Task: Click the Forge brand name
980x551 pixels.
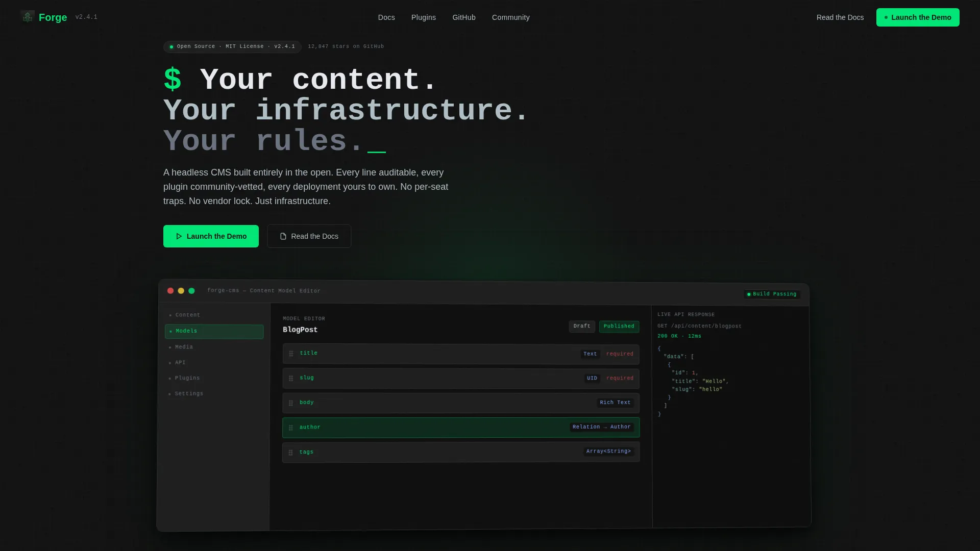Action: [53, 17]
